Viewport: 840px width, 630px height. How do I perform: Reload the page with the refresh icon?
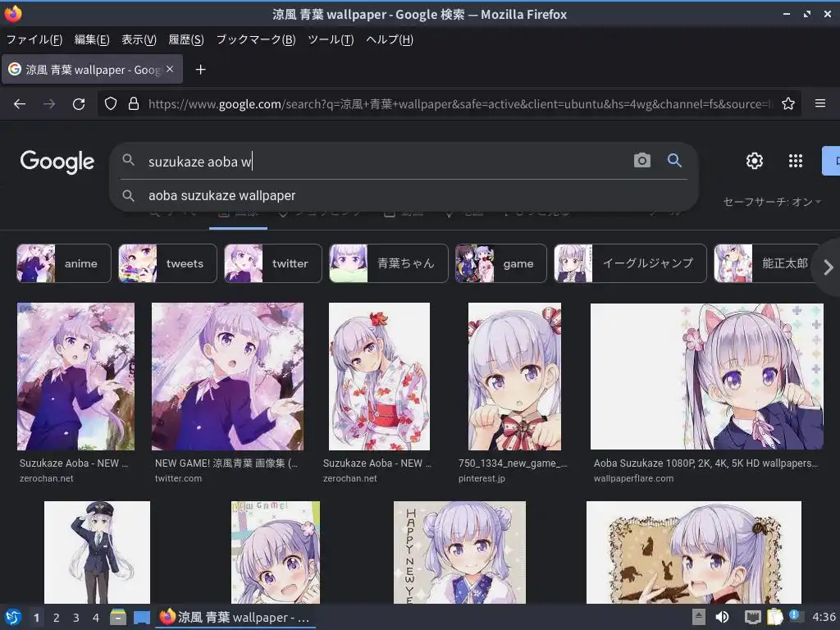pyautogui.click(x=79, y=104)
